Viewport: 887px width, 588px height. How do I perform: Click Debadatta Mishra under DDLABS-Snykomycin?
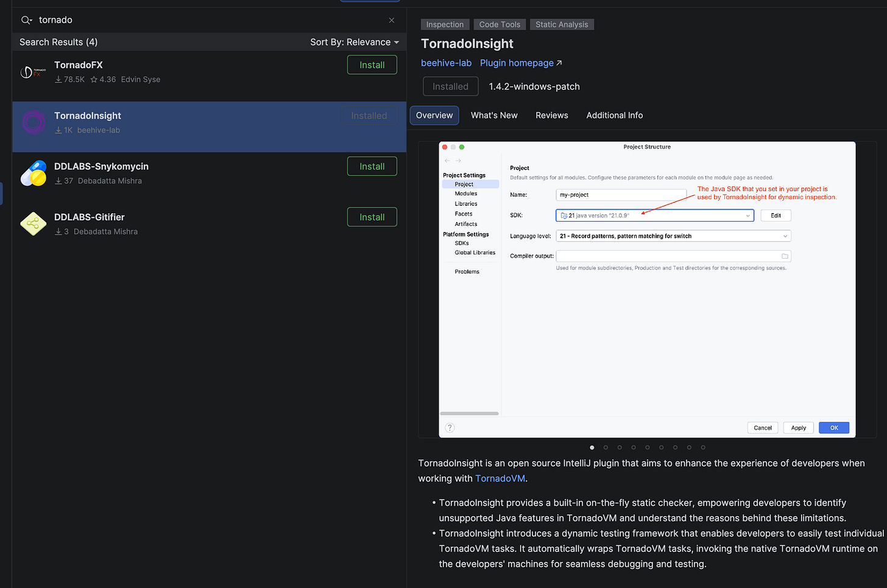point(110,181)
